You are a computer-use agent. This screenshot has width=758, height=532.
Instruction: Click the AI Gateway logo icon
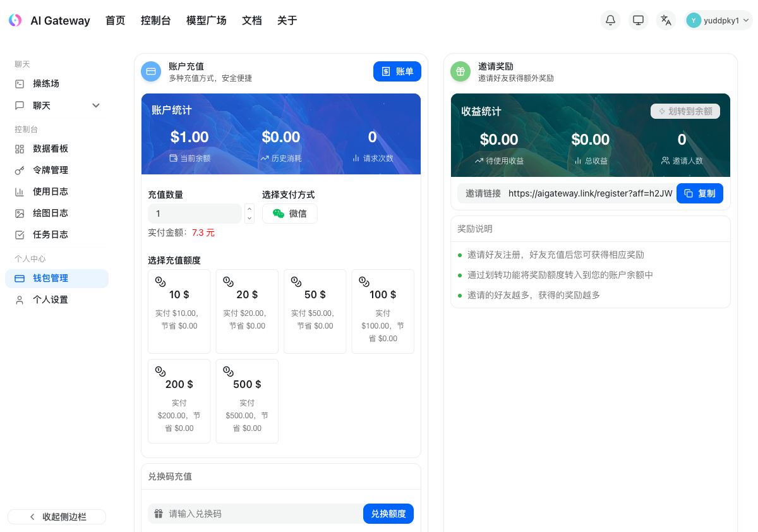[x=15, y=20]
